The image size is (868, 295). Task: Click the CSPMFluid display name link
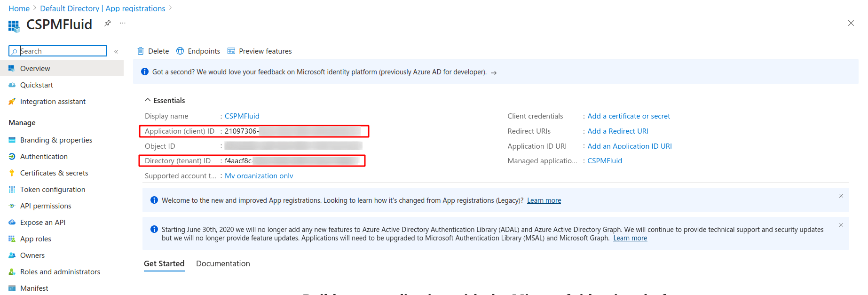[242, 116]
